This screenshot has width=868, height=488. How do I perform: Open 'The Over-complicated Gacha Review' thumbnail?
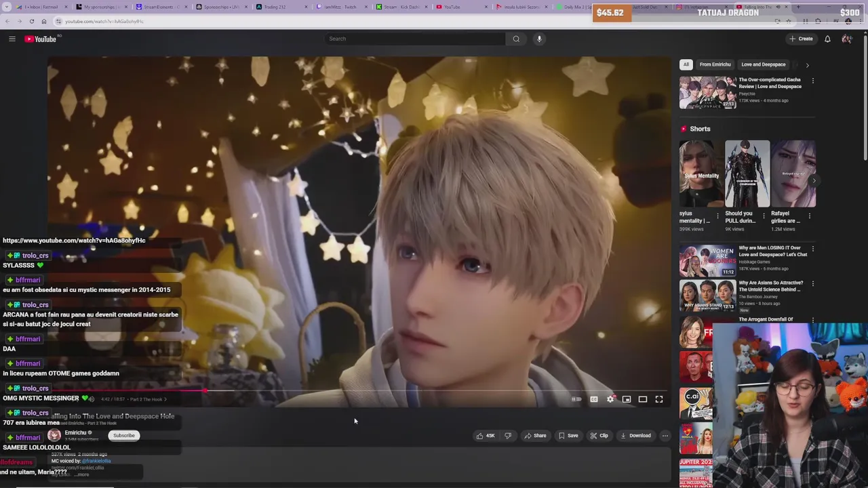click(x=708, y=92)
